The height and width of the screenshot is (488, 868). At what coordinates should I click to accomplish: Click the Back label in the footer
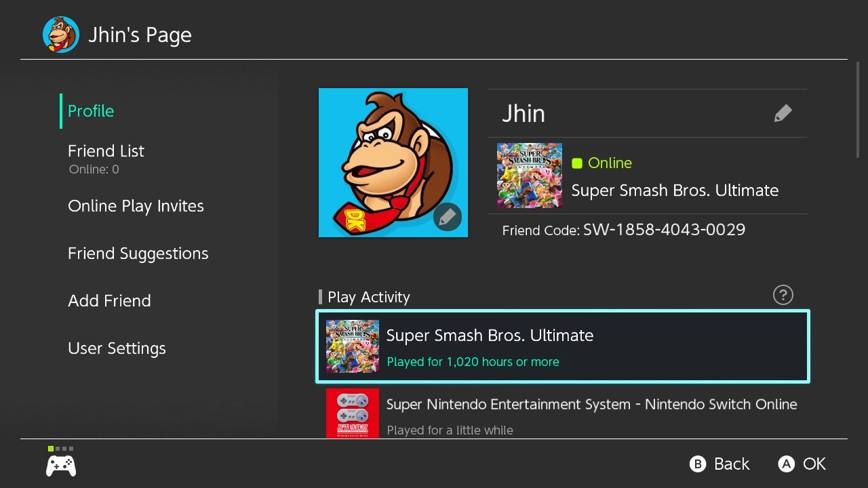(x=732, y=464)
